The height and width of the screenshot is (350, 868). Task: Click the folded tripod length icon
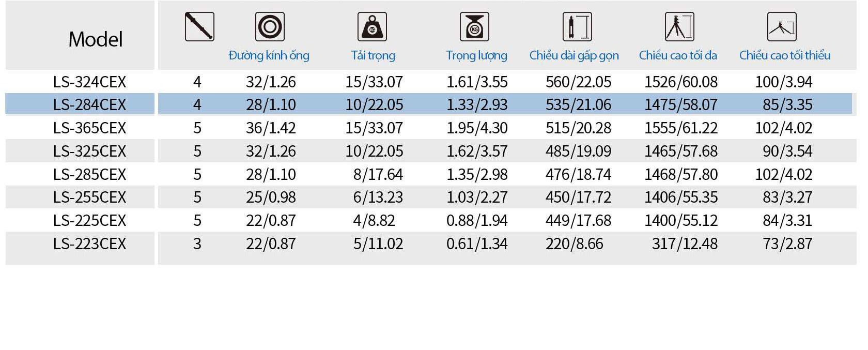pyautogui.click(x=577, y=27)
